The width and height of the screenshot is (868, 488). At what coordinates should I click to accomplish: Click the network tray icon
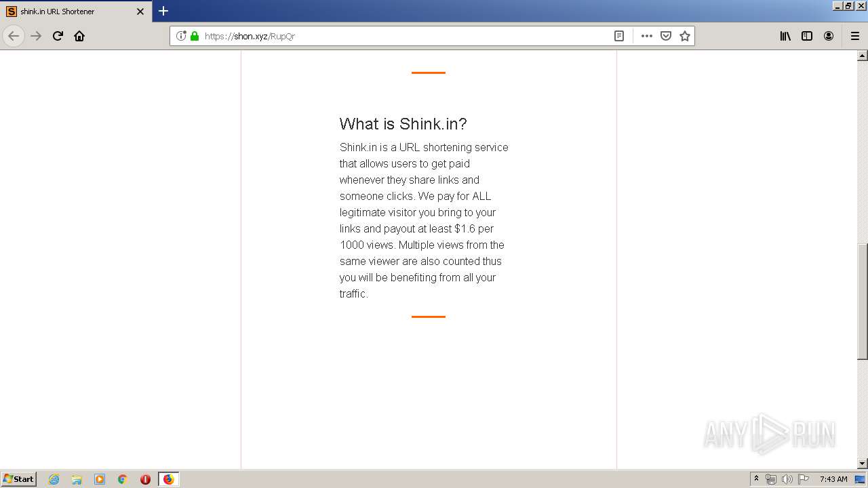[771, 479]
